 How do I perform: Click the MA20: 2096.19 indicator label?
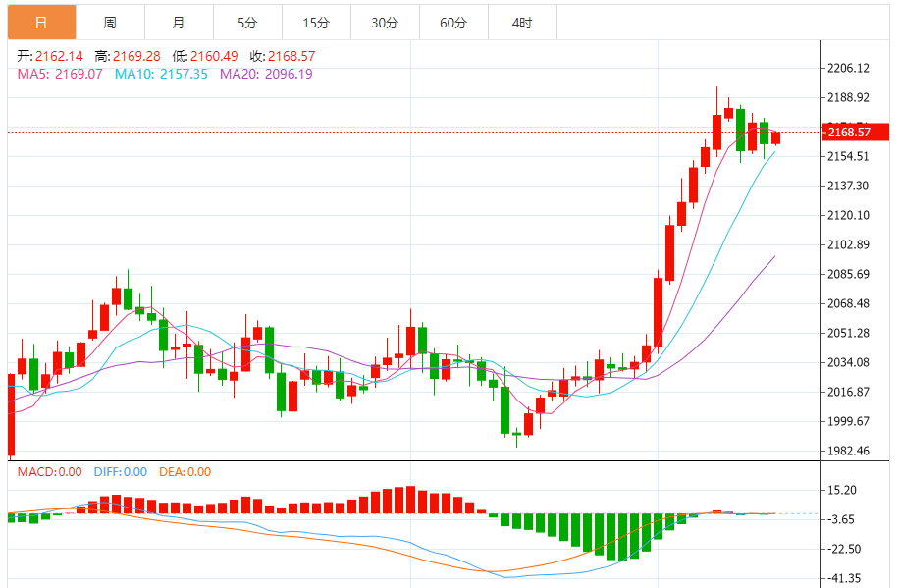click(x=267, y=74)
